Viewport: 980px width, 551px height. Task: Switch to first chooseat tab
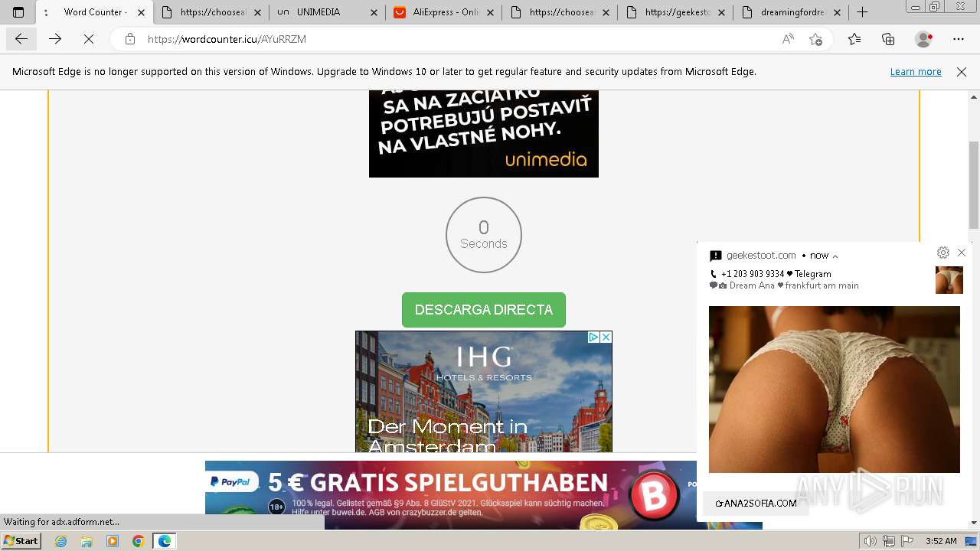[211, 12]
